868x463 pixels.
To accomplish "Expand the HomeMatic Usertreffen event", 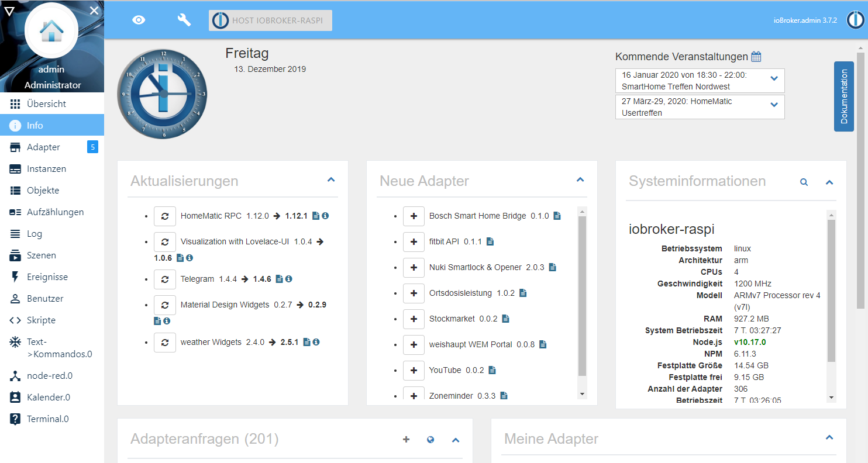I will (774, 105).
